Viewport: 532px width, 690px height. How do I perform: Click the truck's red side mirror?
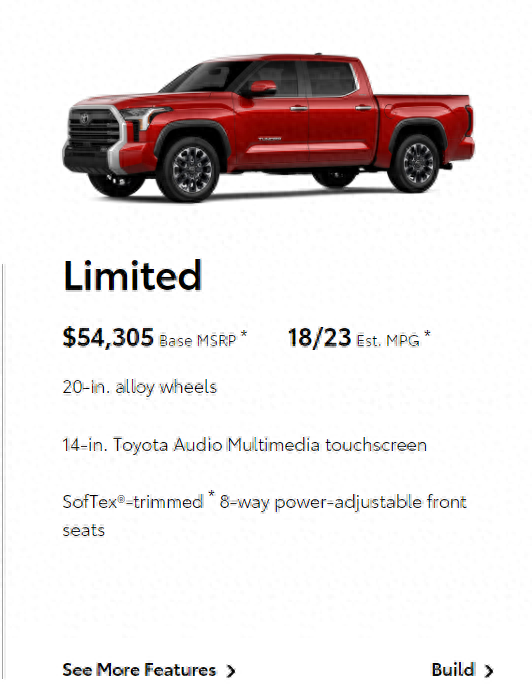pos(262,88)
